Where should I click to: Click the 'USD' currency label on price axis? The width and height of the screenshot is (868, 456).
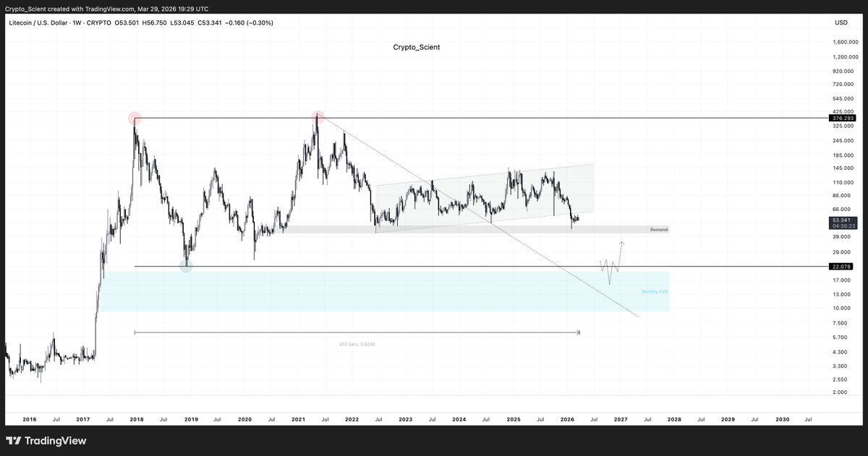(841, 22)
